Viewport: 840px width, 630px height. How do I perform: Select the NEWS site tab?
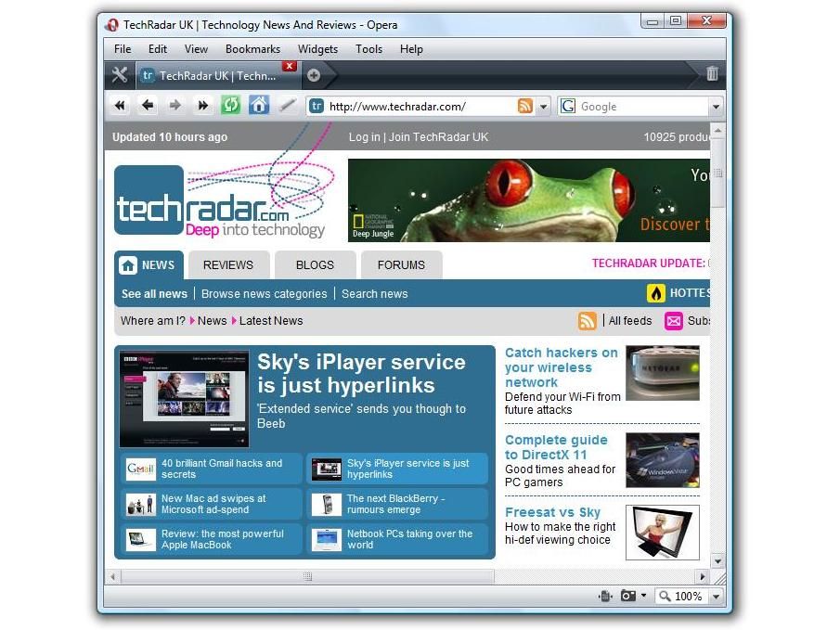149,265
